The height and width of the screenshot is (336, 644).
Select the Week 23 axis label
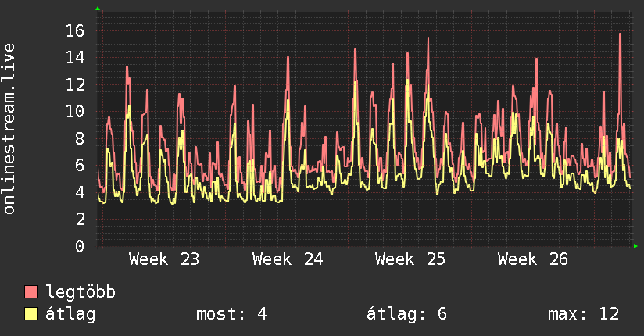[x=164, y=259]
